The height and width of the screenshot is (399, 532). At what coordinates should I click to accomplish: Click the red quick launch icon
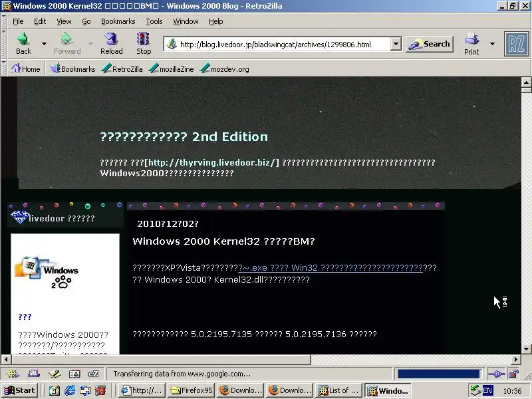100,390
